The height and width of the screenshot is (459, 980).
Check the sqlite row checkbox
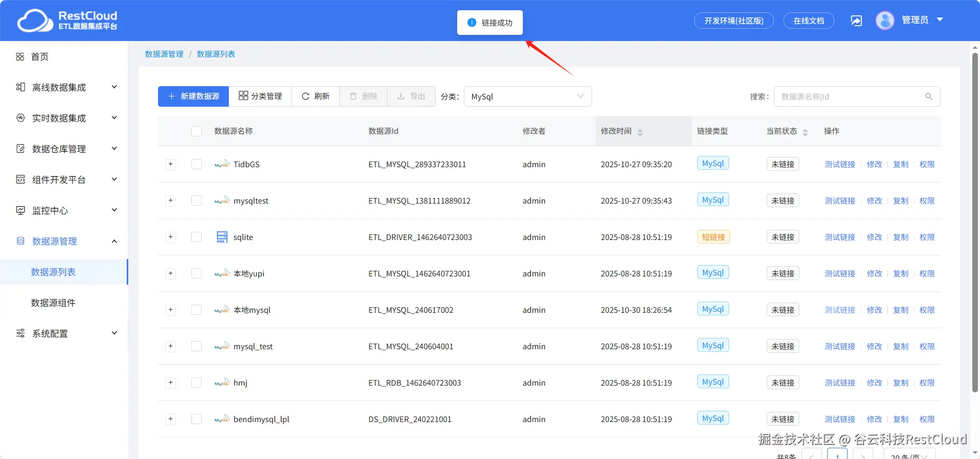pos(197,237)
